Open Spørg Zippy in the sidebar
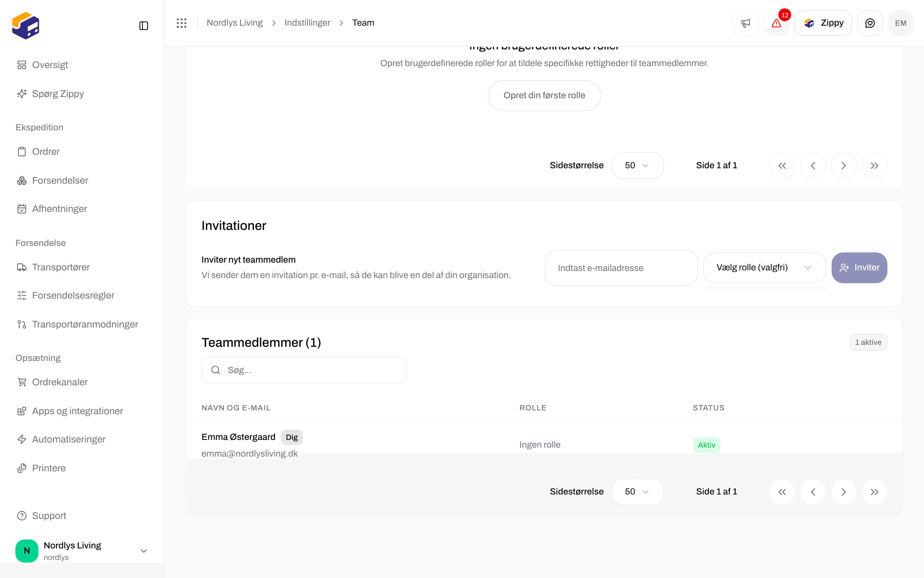Image resolution: width=924 pixels, height=578 pixels. tap(82, 94)
